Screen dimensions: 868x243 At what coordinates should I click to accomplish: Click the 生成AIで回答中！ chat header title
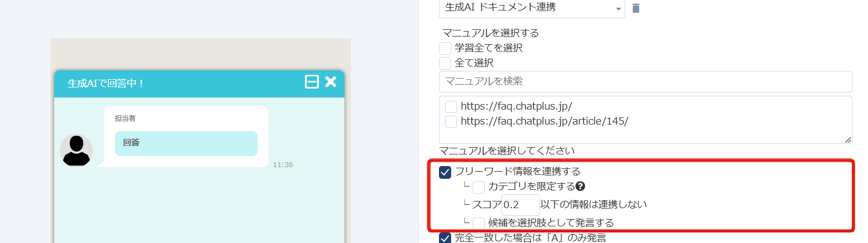coord(106,84)
